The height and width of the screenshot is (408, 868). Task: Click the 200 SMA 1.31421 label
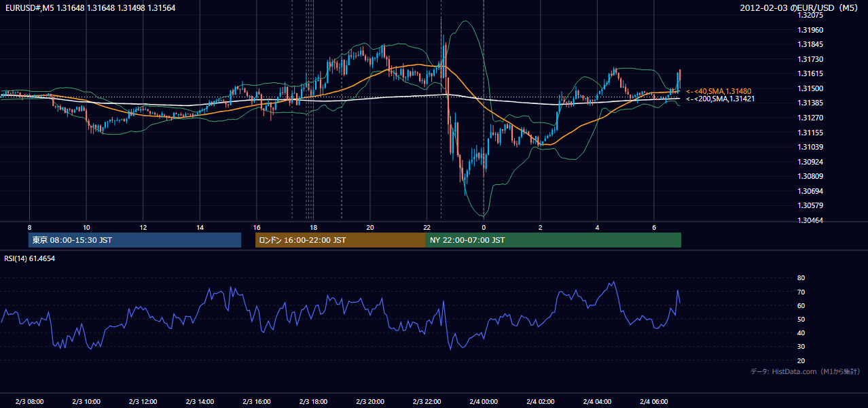pyautogui.click(x=720, y=99)
